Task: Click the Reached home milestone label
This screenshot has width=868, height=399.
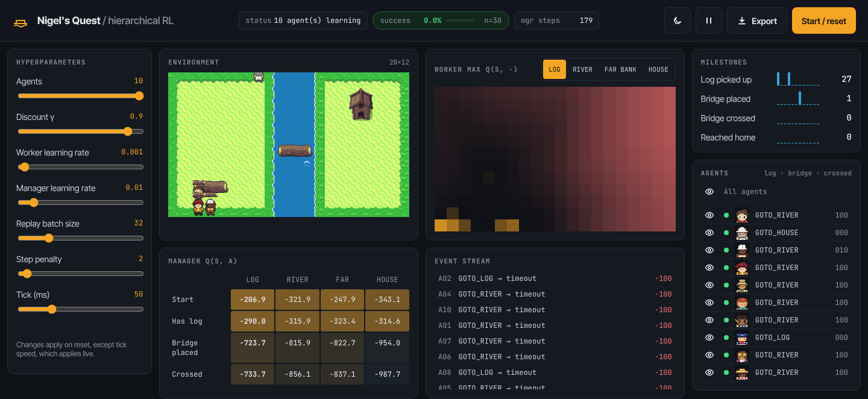Action: pos(728,137)
